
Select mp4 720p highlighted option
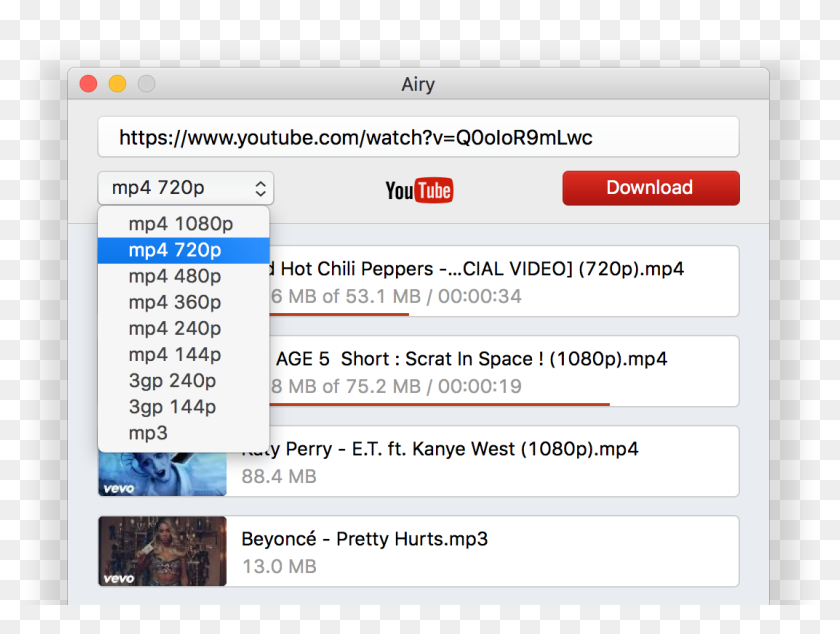pyautogui.click(x=183, y=250)
